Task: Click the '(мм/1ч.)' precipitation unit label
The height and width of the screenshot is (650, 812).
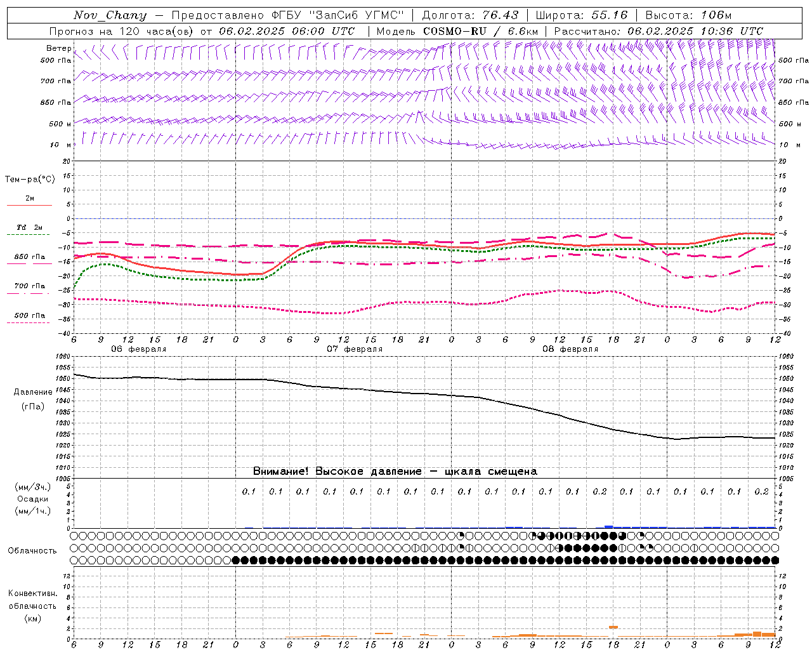Action: pos(33,511)
